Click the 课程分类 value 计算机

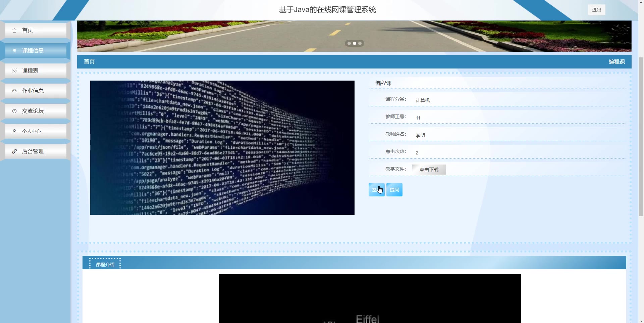click(x=423, y=100)
